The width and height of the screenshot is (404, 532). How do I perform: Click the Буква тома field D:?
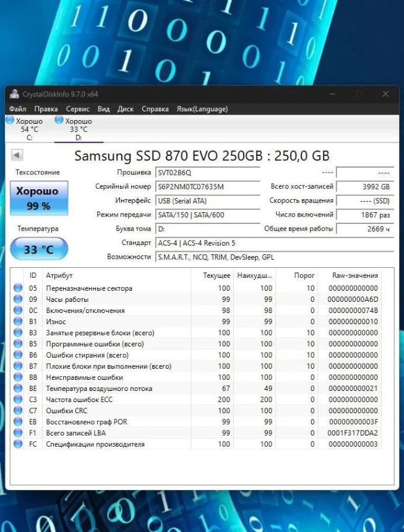point(208,229)
